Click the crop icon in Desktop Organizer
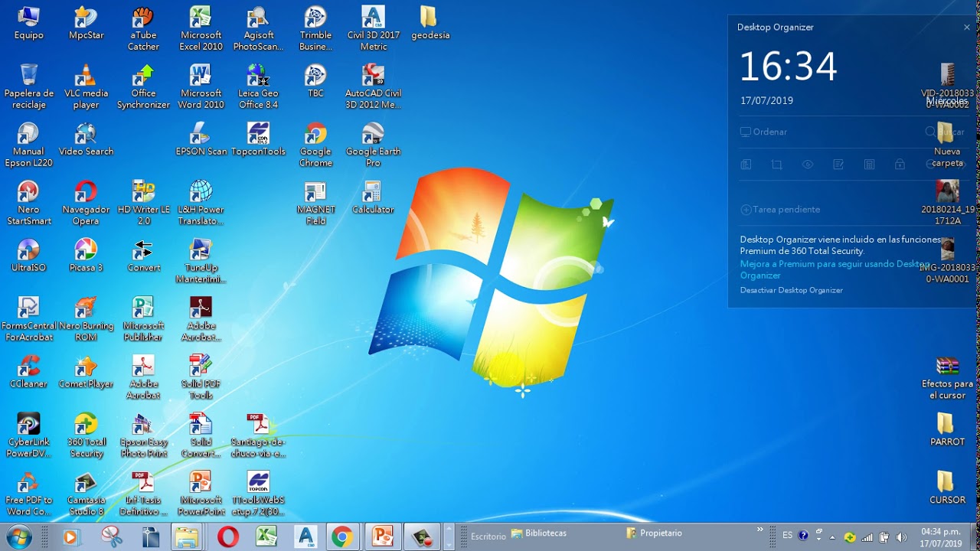The height and width of the screenshot is (551, 980). (776, 165)
